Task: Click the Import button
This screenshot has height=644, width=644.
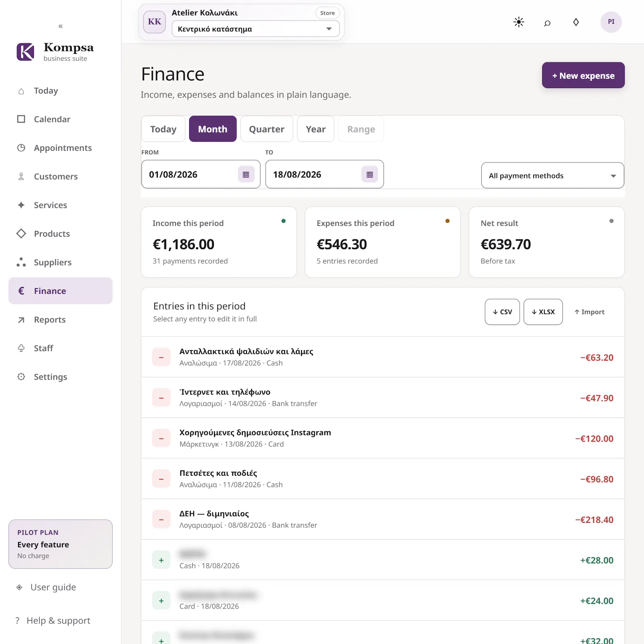Action: click(x=589, y=312)
